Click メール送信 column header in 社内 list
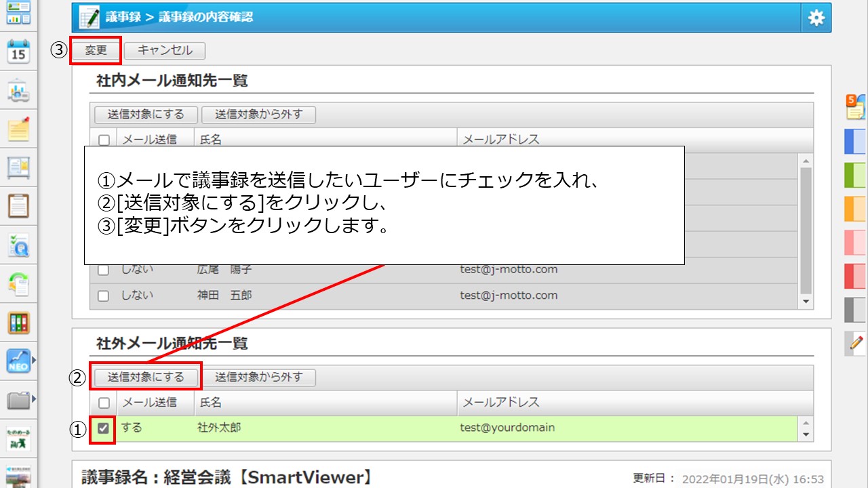The image size is (868, 488). point(149,140)
